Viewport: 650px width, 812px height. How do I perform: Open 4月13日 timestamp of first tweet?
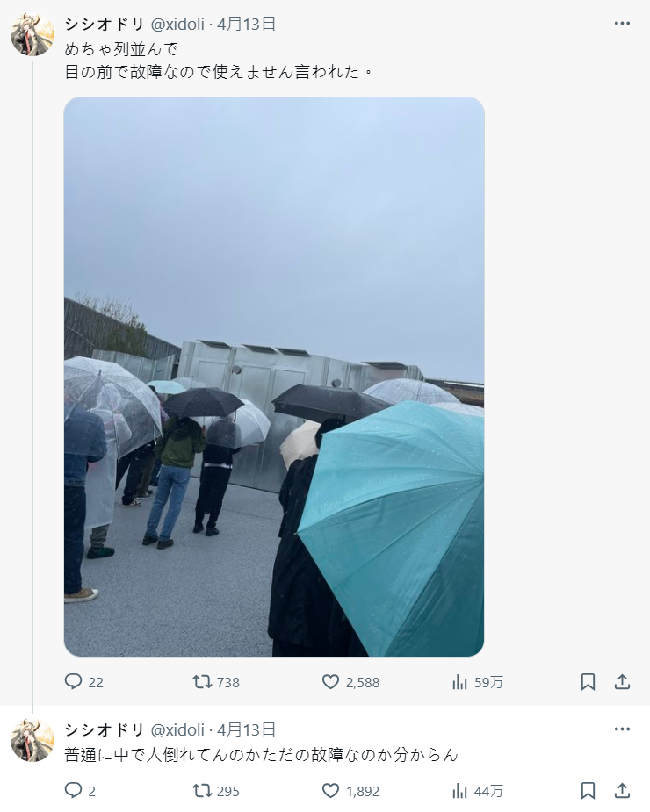[x=246, y=24]
